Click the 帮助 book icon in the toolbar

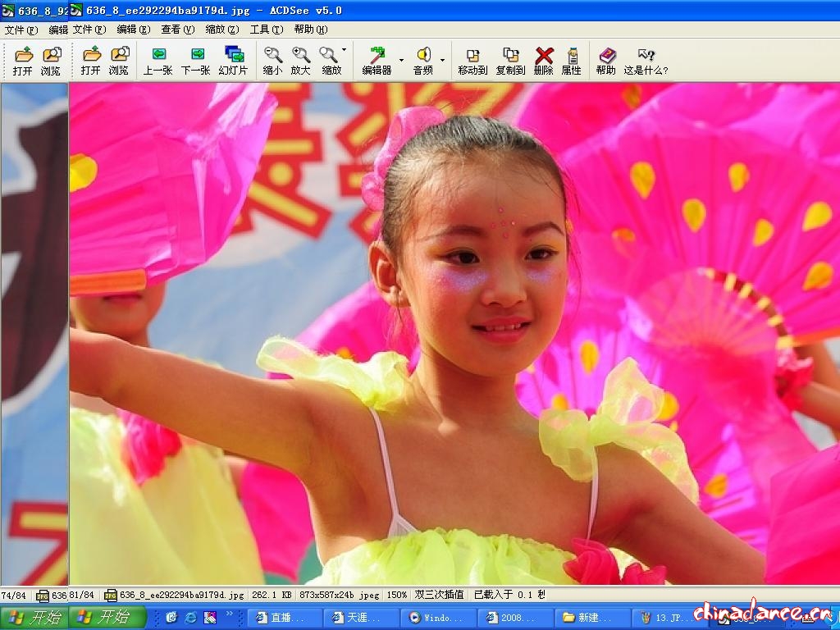[606, 61]
